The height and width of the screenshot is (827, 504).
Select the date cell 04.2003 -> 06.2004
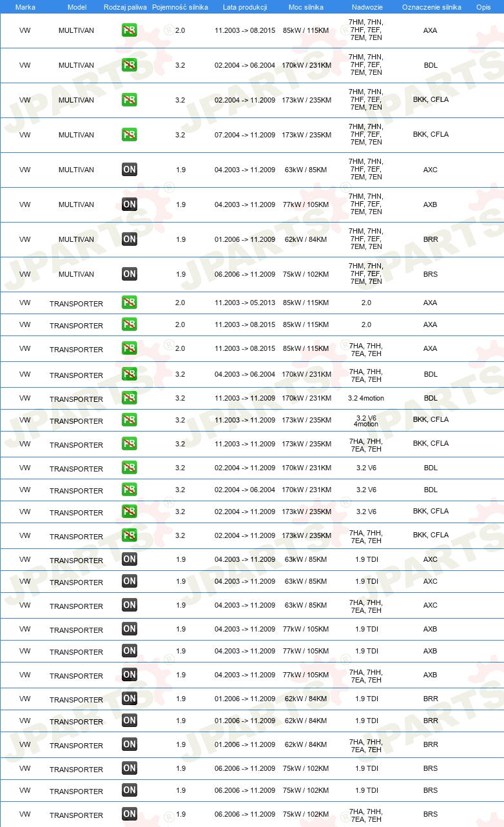coord(245,374)
